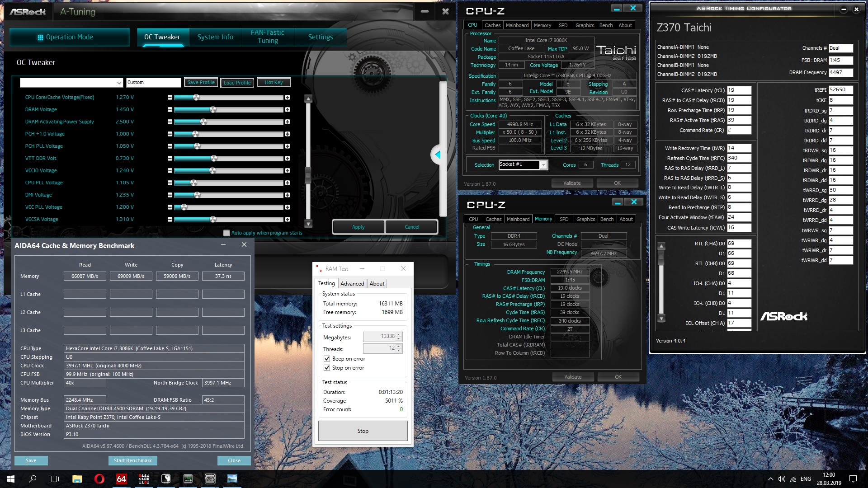Click the Opera browser taskbar icon
Image resolution: width=868 pixels, height=488 pixels.
tap(99, 479)
